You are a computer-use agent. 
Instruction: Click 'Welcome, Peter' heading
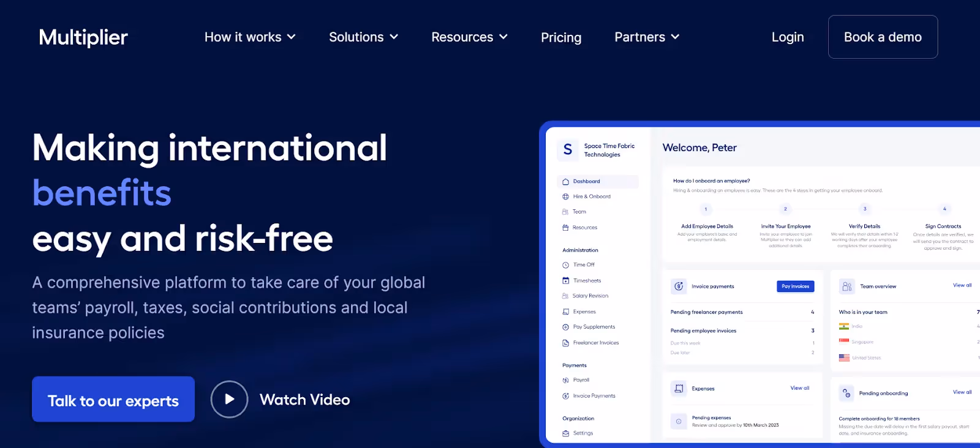click(x=699, y=147)
